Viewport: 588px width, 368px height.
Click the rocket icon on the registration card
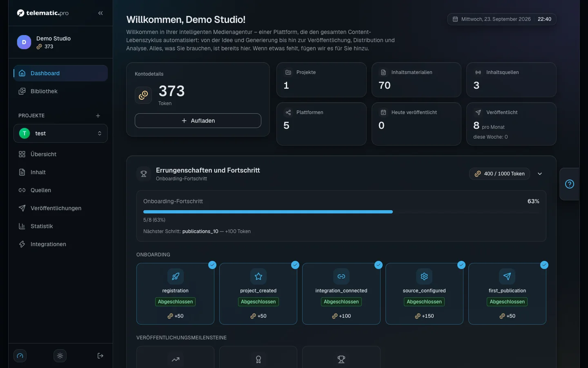tap(176, 276)
